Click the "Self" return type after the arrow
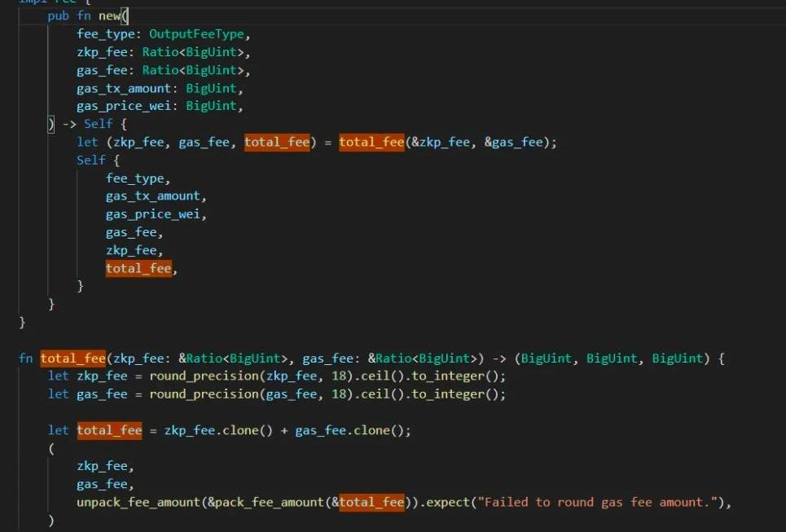The height and width of the screenshot is (532, 786). coord(99,124)
